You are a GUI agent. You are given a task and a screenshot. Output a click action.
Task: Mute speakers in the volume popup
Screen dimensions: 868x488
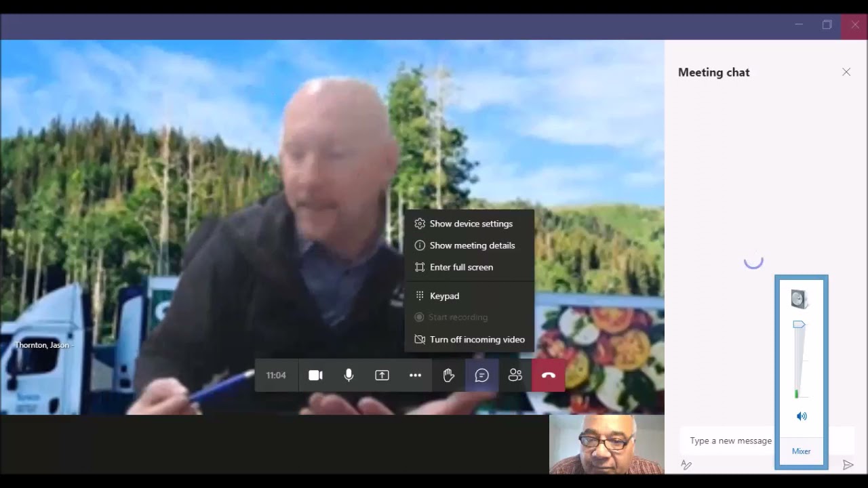pyautogui.click(x=802, y=416)
